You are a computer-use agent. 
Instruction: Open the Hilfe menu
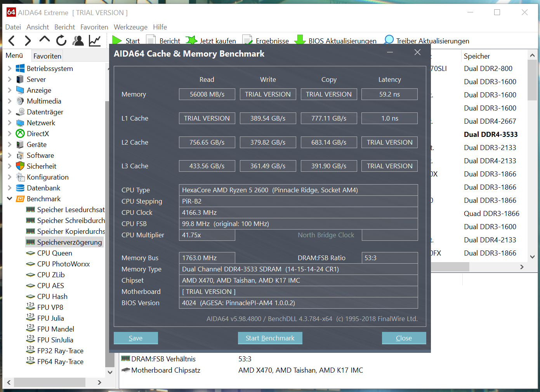coord(160,27)
